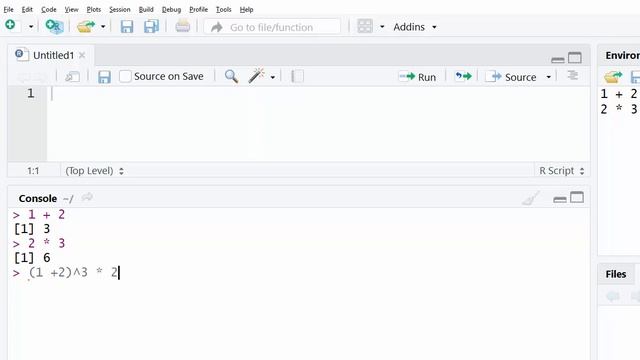Expand the recent files dropdown arrow
Image resolution: width=640 pixels, height=360 pixels.
103,27
